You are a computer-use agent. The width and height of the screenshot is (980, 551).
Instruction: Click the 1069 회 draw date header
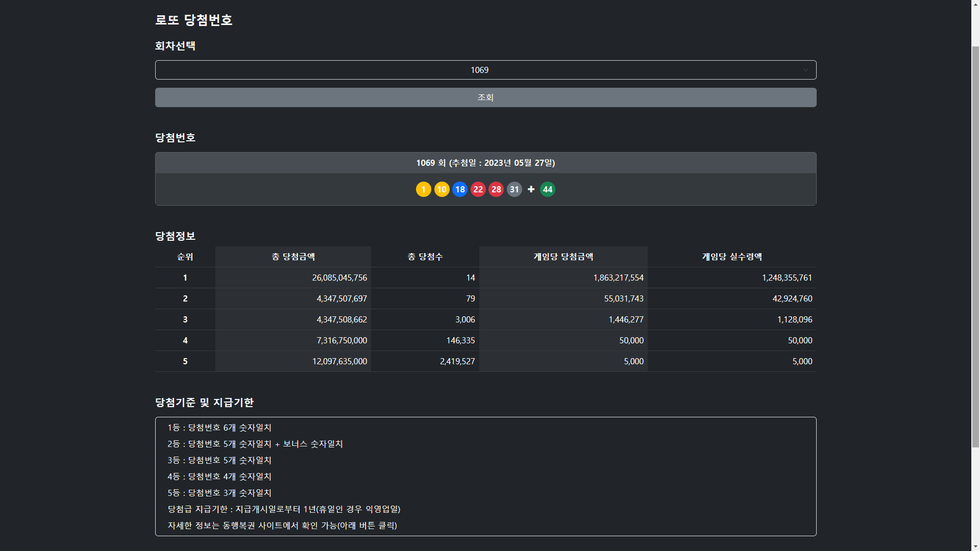pos(485,163)
